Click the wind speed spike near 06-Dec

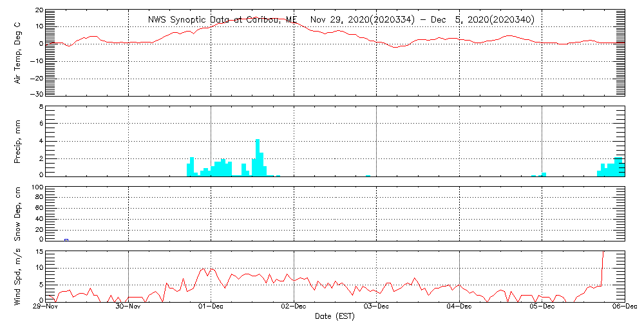click(x=603, y=264)
